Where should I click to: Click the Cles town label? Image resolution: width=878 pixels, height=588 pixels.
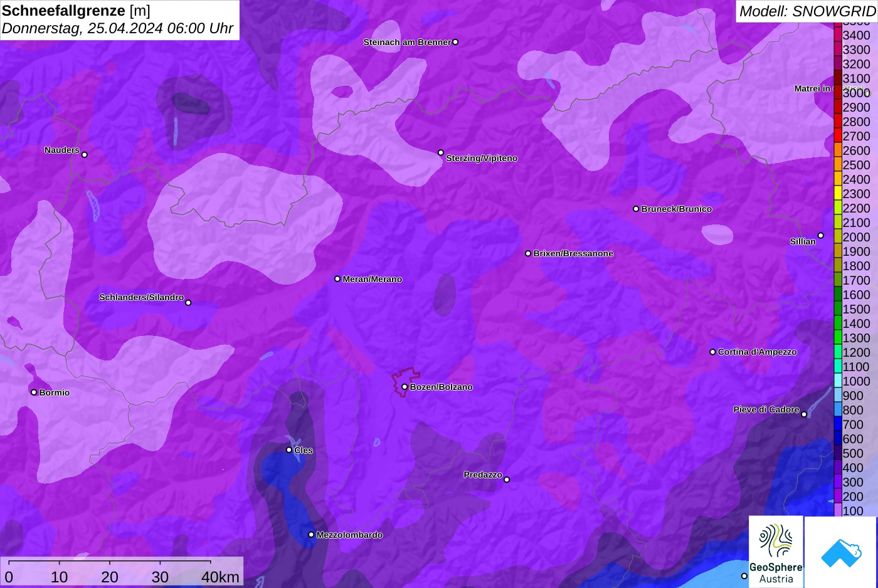[x=304, y=450]
